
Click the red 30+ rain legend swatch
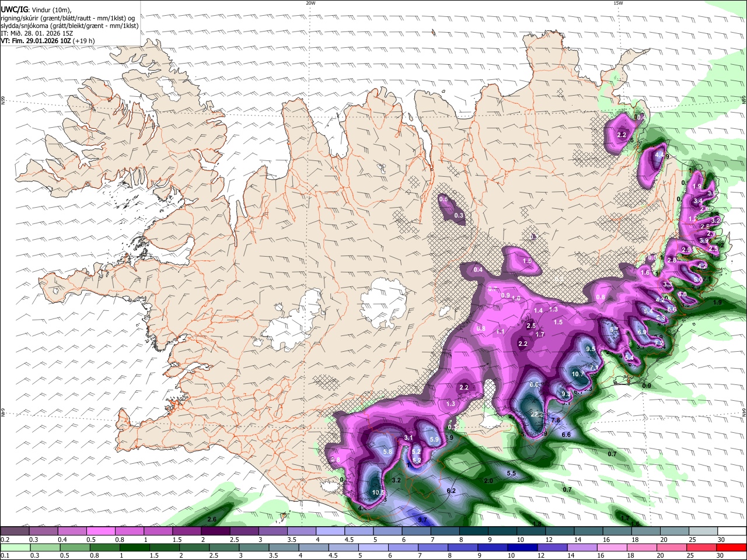coord(732,548)
